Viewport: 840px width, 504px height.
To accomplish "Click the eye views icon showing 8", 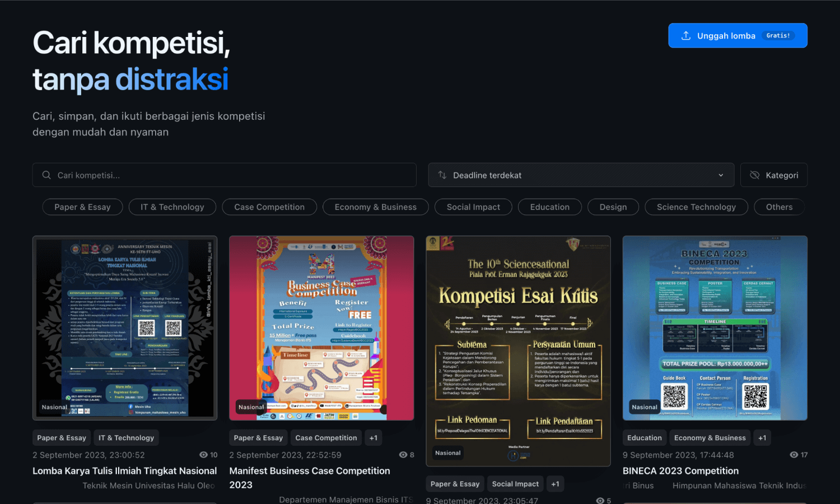I will [x=403, y=455].
